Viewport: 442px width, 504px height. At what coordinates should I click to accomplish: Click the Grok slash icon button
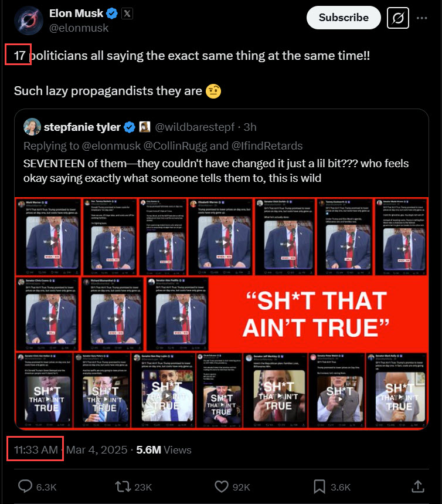pyautogui.click(x=398, y=18)
